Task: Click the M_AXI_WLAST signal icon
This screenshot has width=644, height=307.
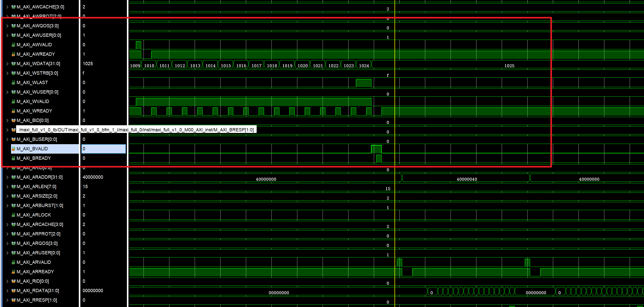Action: click(x=13, y=83)
